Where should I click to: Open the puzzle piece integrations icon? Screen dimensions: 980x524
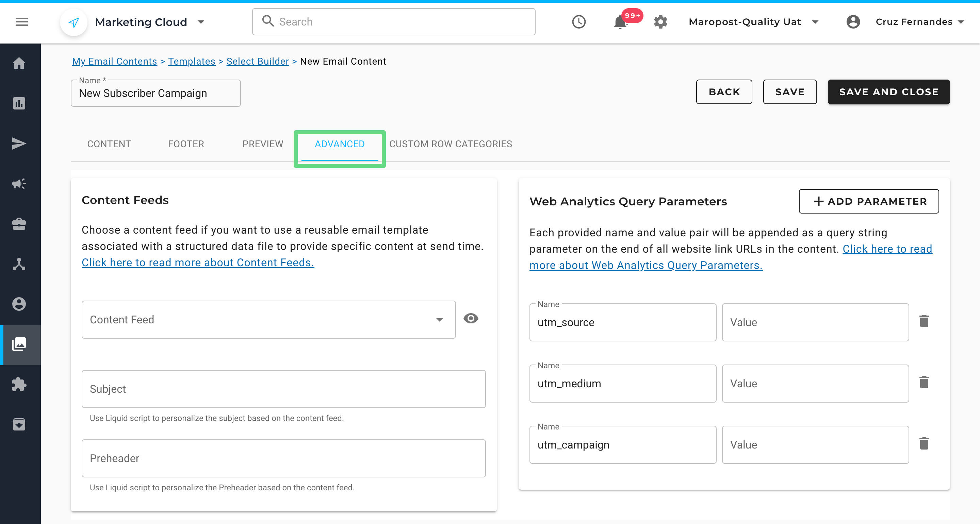(19, 384)
